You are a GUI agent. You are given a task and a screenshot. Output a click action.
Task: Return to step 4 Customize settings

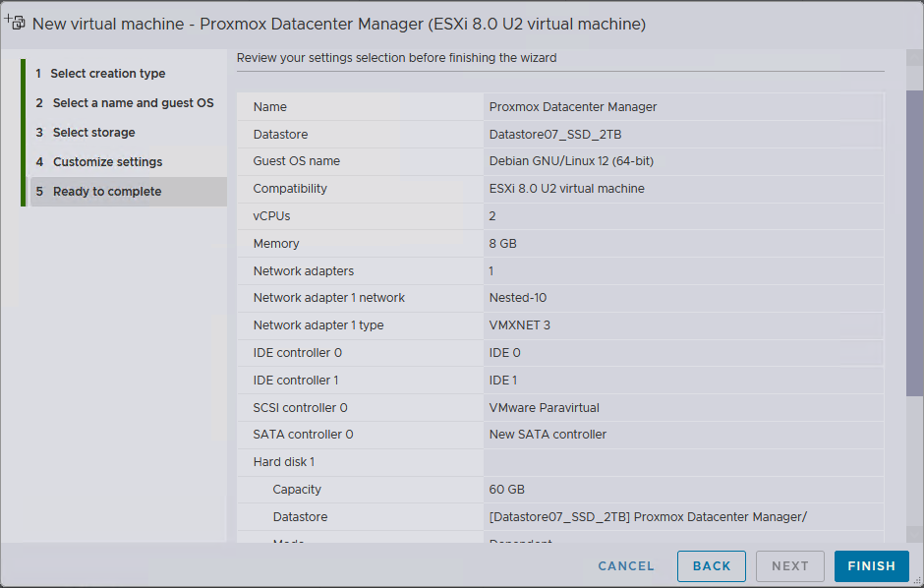point(107,162)
